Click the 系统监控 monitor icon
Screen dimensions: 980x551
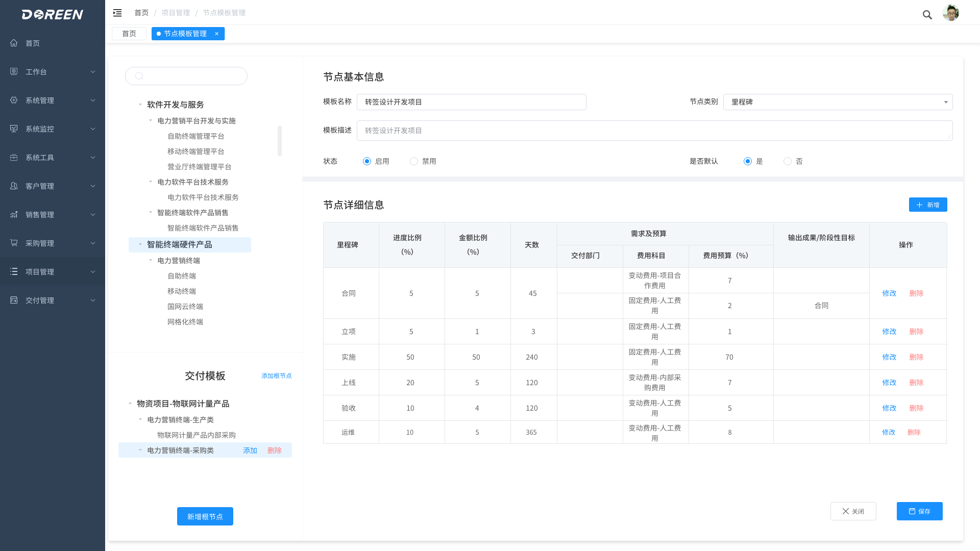[14, 129]
